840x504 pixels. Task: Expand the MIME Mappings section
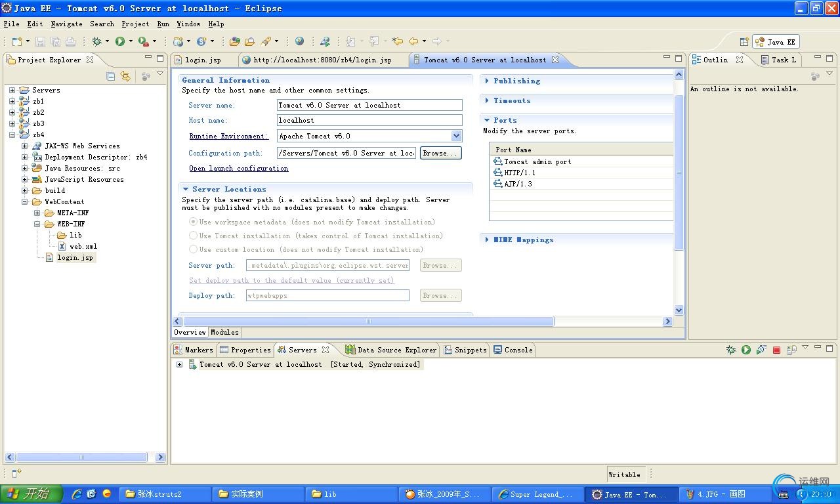tap(487, 240)
